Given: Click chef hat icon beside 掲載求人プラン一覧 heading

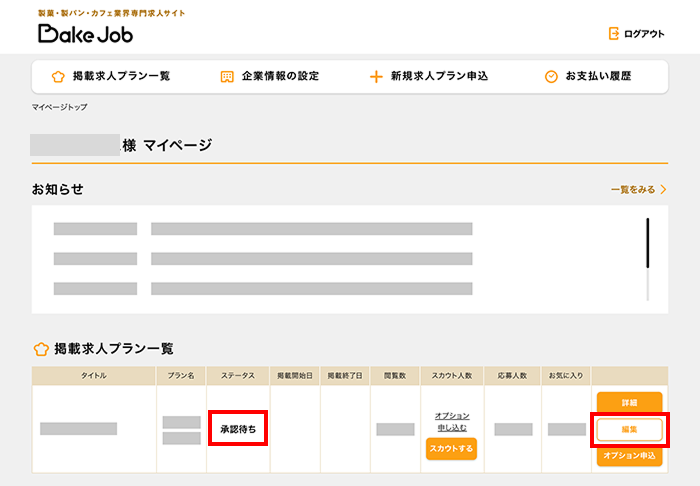Looking at the screenshot, I should pos(41,349).
